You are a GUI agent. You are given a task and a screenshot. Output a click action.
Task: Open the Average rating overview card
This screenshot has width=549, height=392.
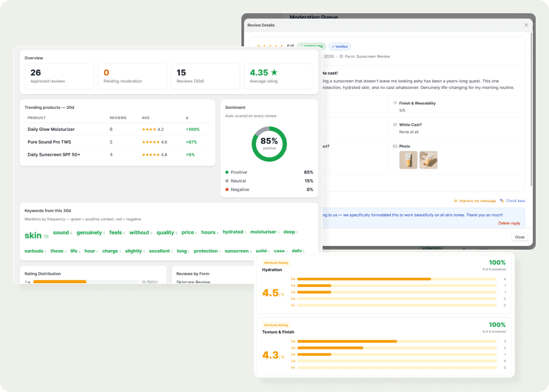pyautogui.click(x=279, y=76)
